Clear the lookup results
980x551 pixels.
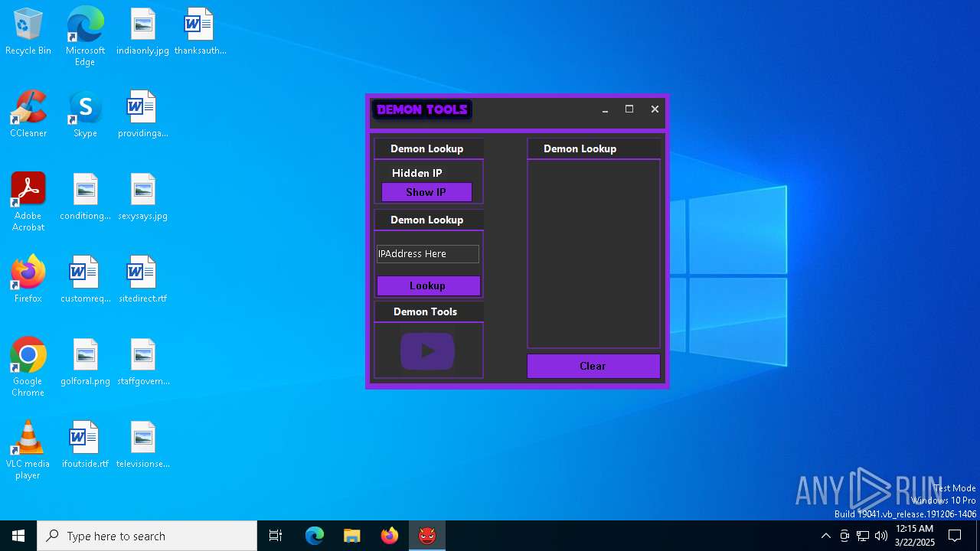coord(593,366)
